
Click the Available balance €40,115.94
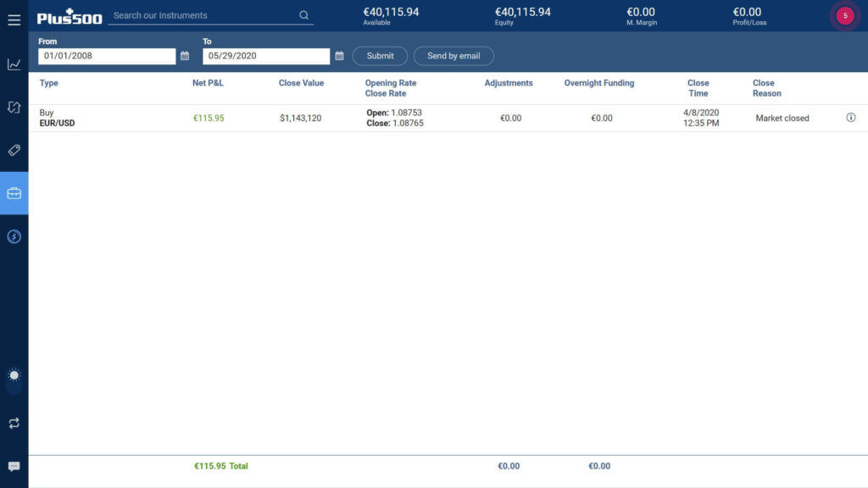click(x=391, y=12)
